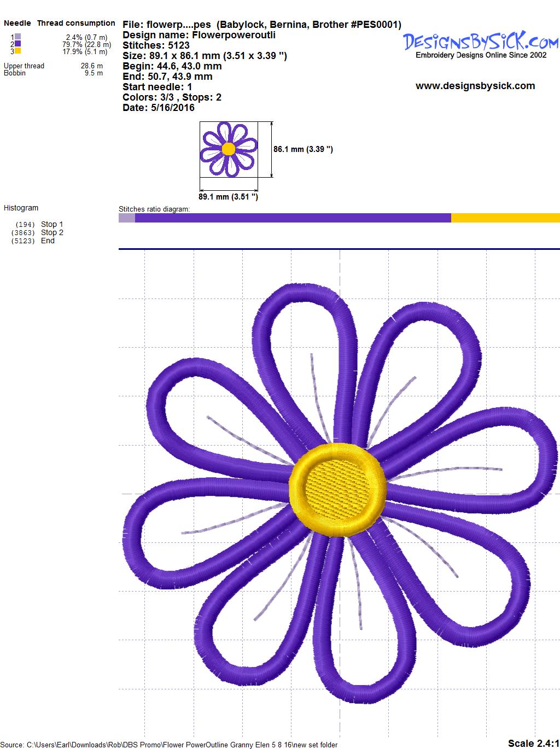Click the Source file path text

(x=169, y=744)
